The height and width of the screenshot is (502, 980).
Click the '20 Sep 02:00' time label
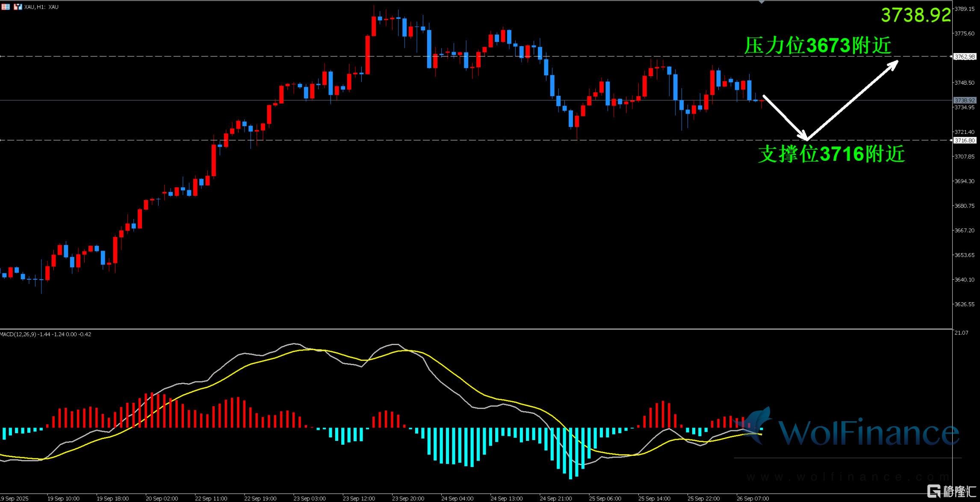pos(162,499)
